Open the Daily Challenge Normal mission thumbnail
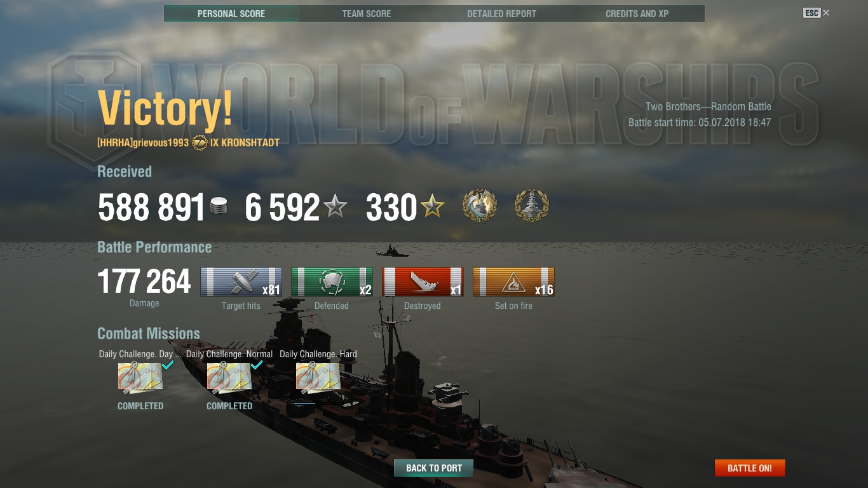This screenshot has width=868, height=488. point(229,378)
